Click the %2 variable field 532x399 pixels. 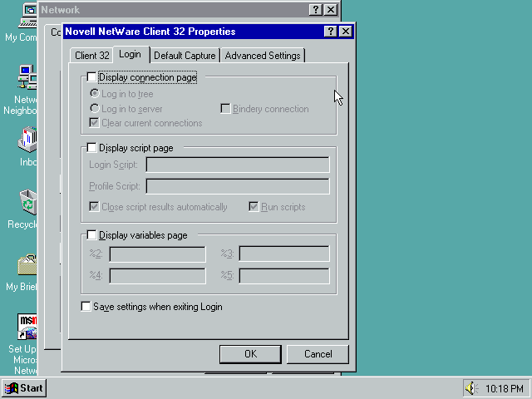[x=157, y=254]
